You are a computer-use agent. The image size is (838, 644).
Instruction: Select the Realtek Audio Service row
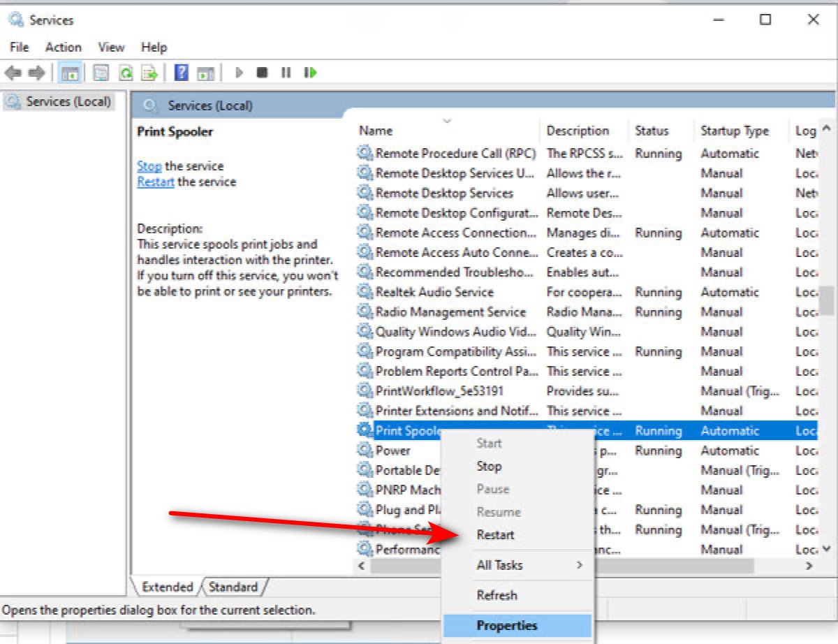[x=587, y=292]
